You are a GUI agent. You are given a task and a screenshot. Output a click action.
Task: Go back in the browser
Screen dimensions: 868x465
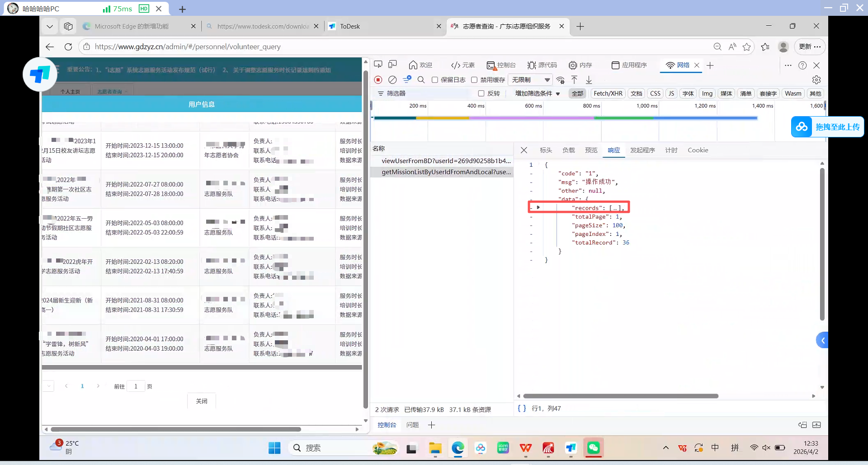50,47
